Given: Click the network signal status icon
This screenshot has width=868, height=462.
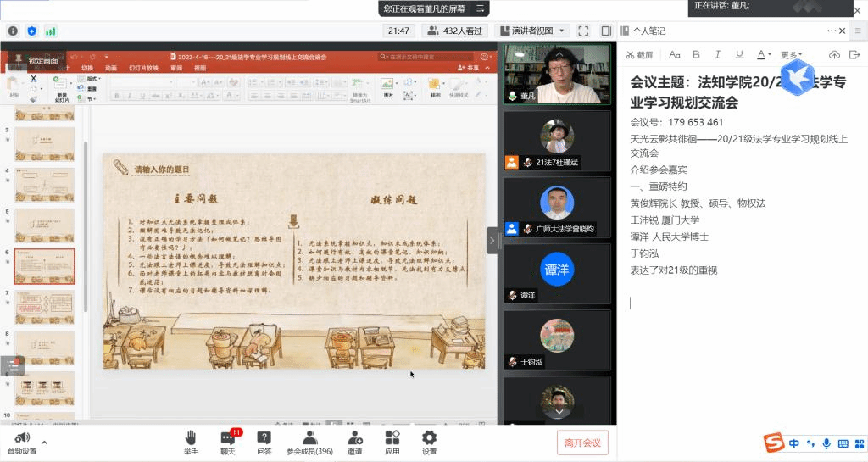Looking at the screenshot, I should point(51,31).
